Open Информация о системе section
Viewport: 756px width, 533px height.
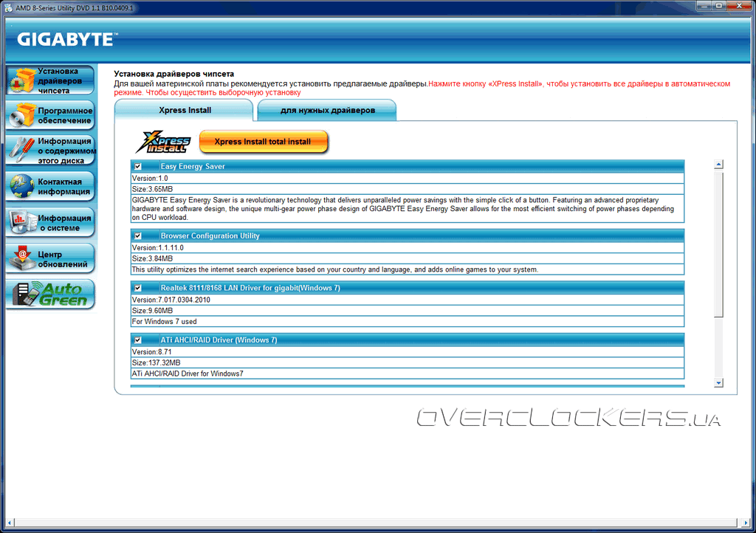coord(50,222)
